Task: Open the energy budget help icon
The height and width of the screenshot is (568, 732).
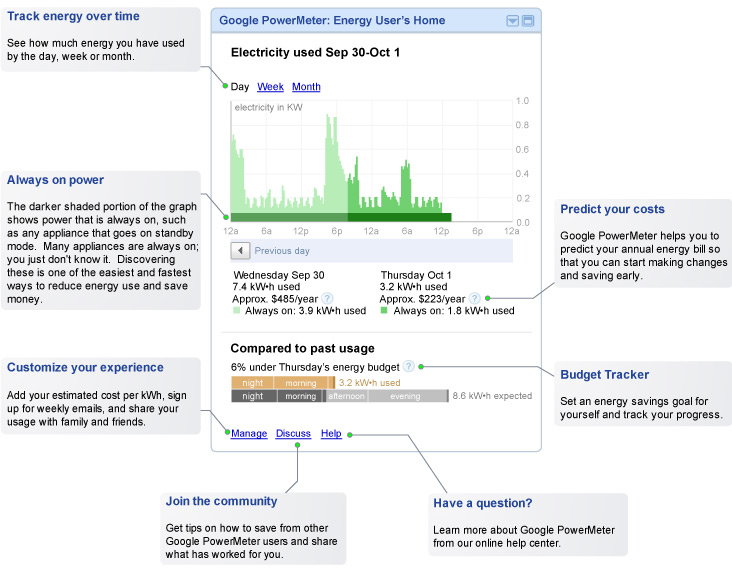Action: 408,366
